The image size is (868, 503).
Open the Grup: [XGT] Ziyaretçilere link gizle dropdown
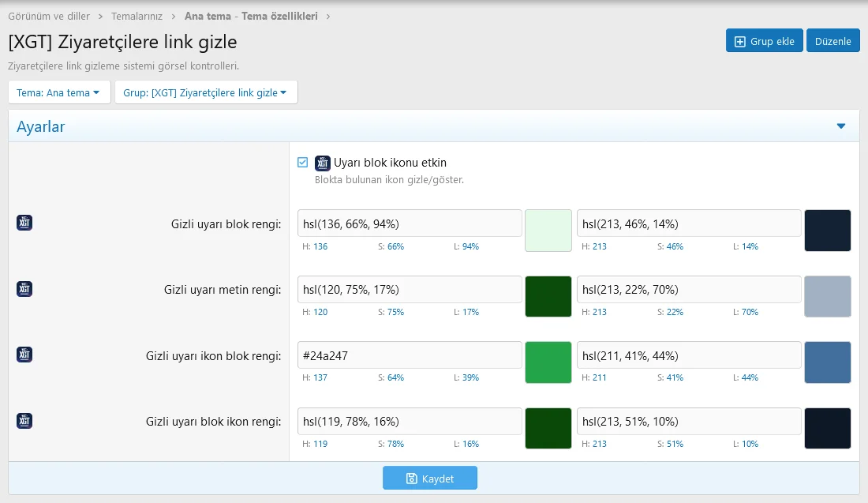click(x=205, y=92)
